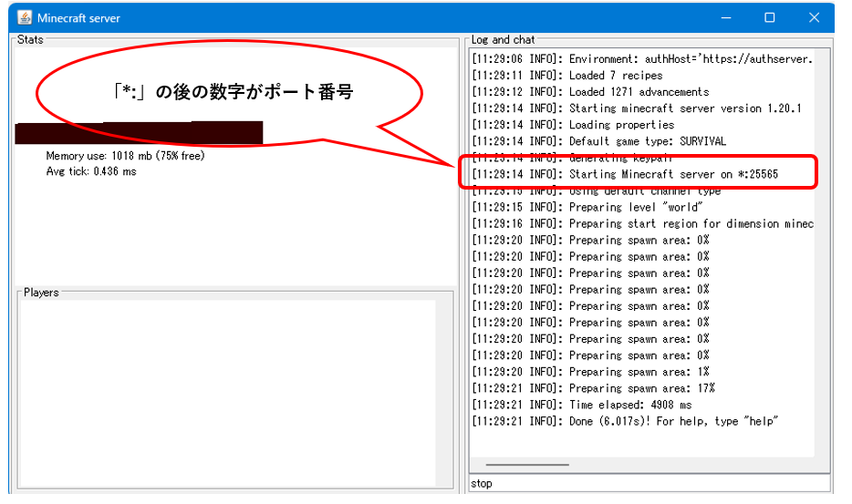Image resolution: width=852 pixels, height=504 pixels.
Task: Select log line 'Done (6.017s)! For help'
Action: tap(624, 421)
